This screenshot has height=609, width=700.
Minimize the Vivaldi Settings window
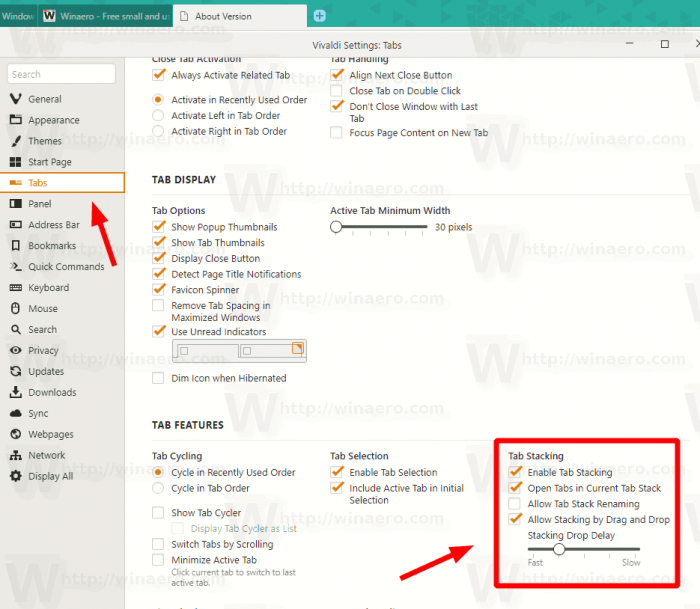629,44
